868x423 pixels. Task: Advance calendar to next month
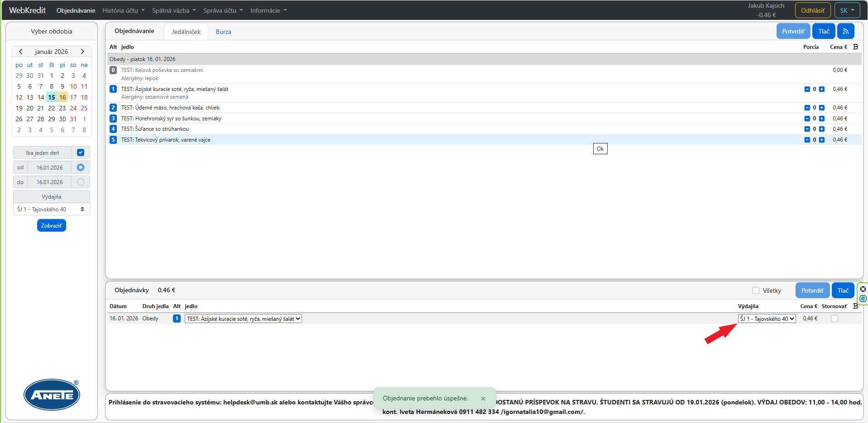(82, 52)
